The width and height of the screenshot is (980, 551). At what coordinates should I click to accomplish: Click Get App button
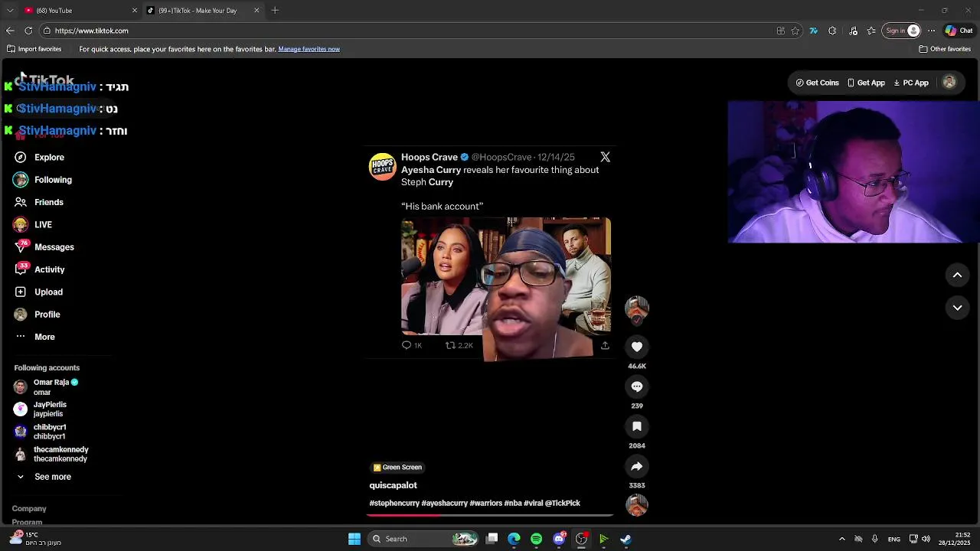coord(866,83)
